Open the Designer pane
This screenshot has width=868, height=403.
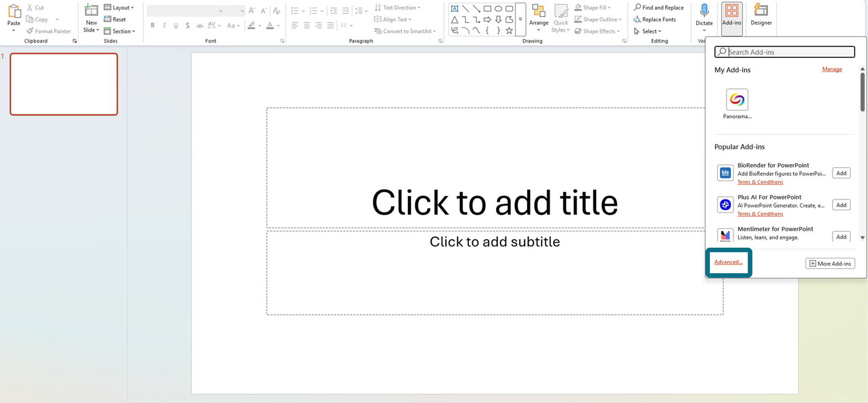click(x=761, y=15)
